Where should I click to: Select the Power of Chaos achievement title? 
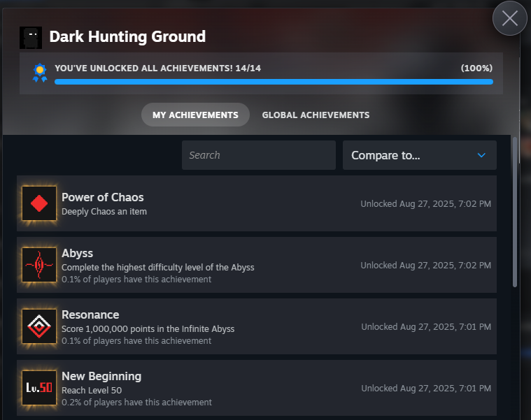103,197
